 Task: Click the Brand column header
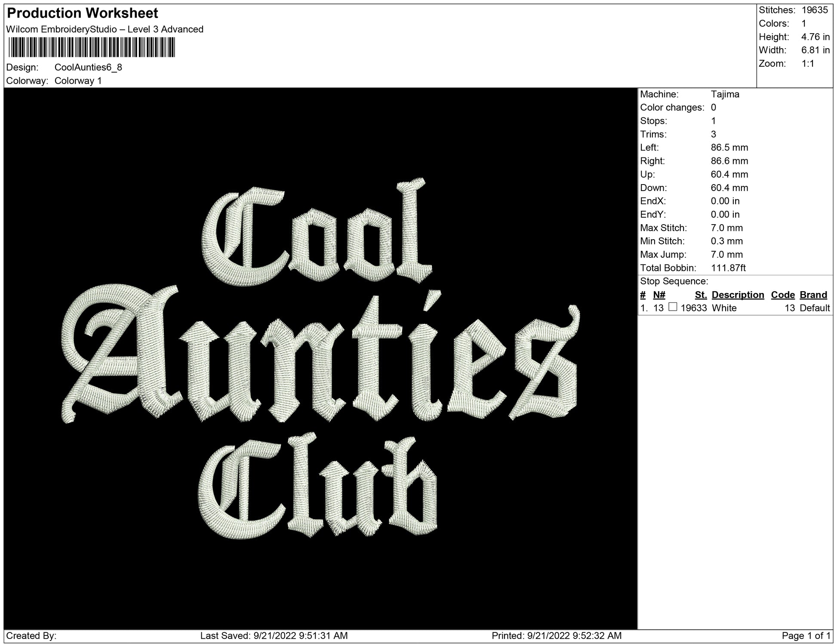point(813,295)
